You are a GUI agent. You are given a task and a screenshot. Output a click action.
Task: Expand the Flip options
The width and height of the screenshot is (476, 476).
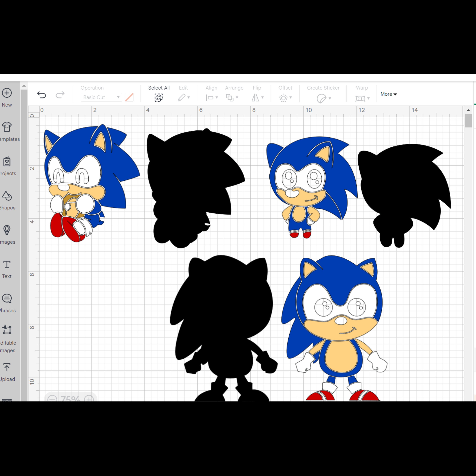[x=258, y=98]
